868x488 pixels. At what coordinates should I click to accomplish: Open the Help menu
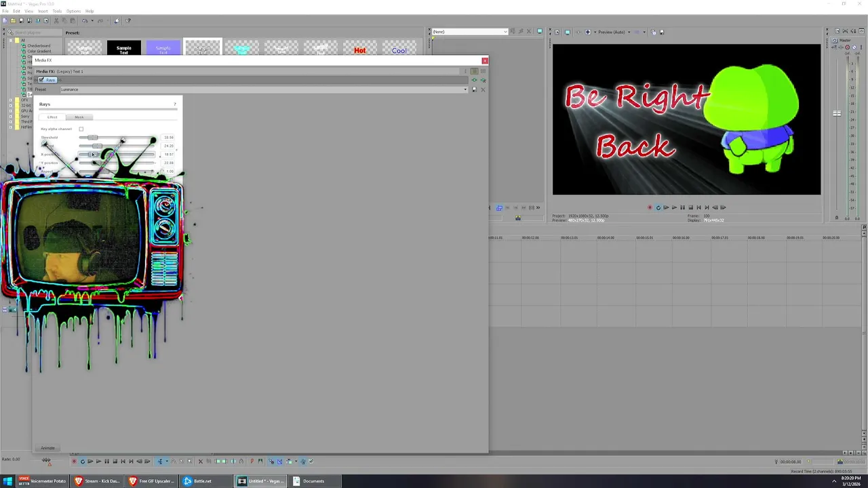click(90, 11)
